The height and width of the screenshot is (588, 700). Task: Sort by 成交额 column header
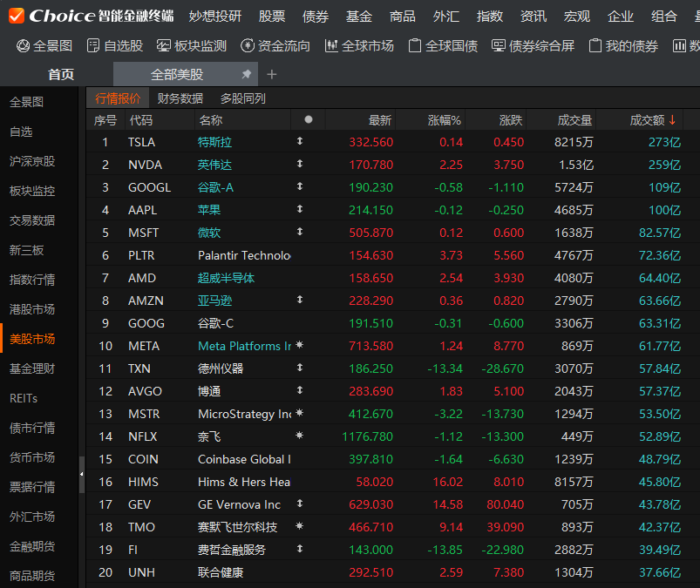coord(648,120)
